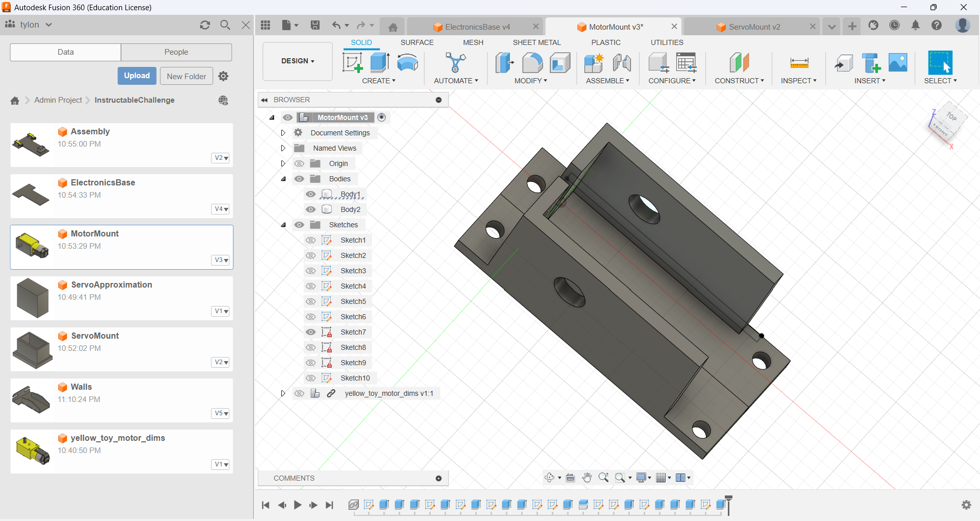Switch to the SURFACE tab
The height and width of the screenshot is (521, 980).
point(417,42)
